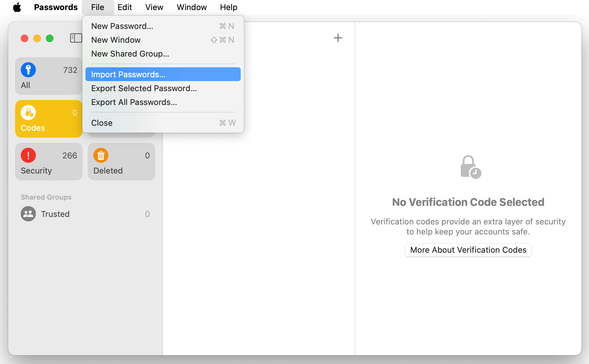Select Export All Passwords
The image size is (589, 364).
(134, 102)
